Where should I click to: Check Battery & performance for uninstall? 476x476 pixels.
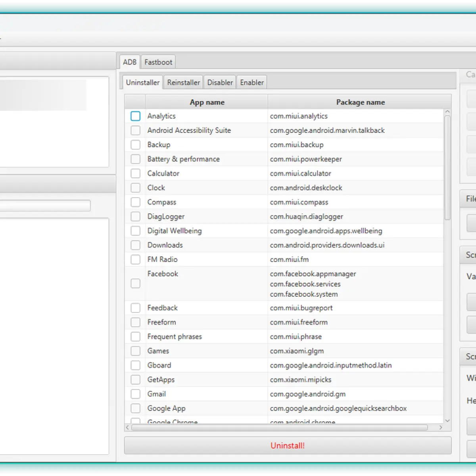pyautogui.click(x=135, y=159)
